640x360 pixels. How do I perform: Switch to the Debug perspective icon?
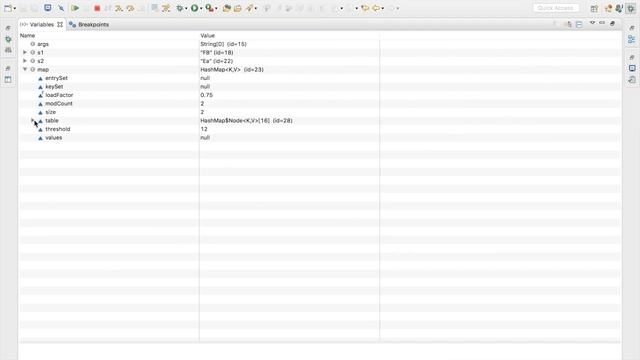click(x=631, y=9)
